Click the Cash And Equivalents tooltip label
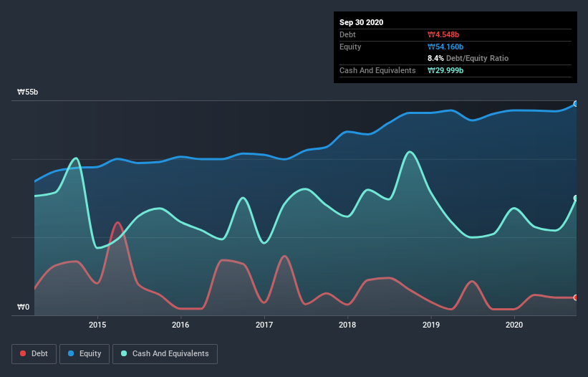This screenshot has height=377, width=588. (x=377, y=70)
